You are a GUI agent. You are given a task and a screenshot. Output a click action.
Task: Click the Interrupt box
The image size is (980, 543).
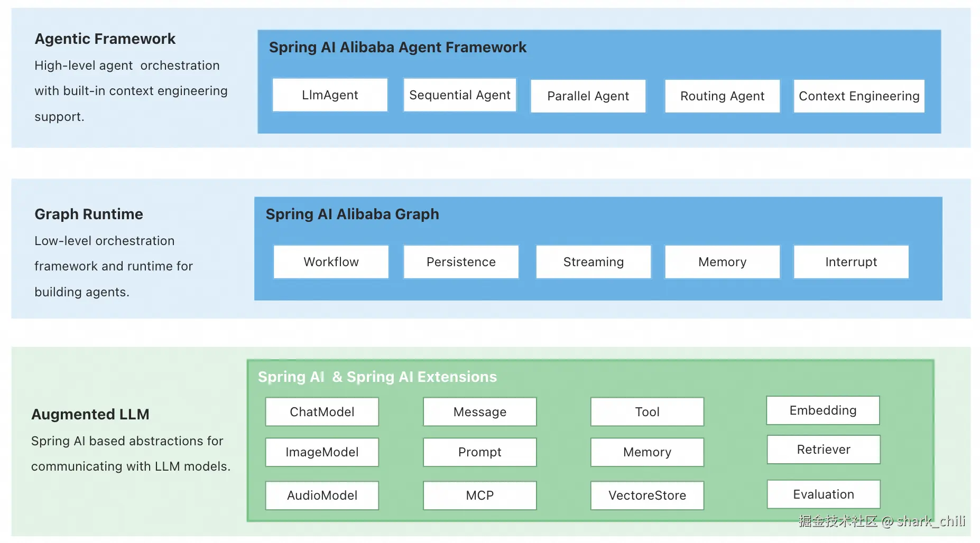(x=851, y=262)
